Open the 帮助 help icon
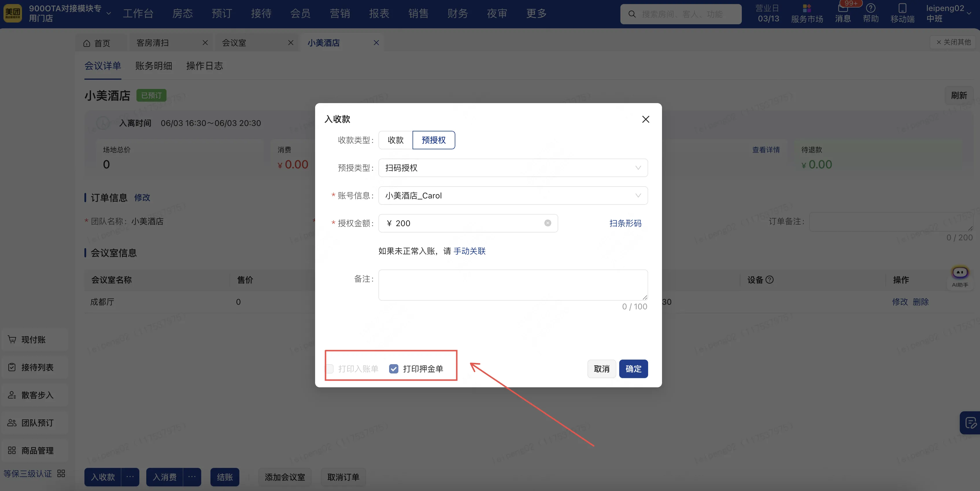The width and height of the screenshot is (980, 491). tap(870, 13)
